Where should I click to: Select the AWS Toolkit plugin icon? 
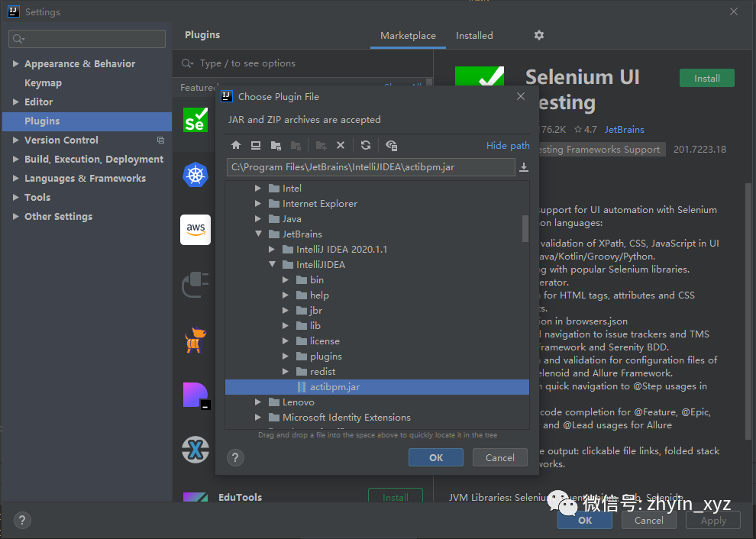pyautogui.click(x=195, y=230)
